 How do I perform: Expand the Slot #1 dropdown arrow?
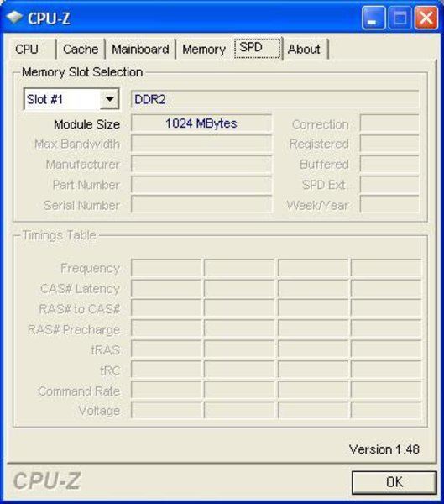(110, 99)
